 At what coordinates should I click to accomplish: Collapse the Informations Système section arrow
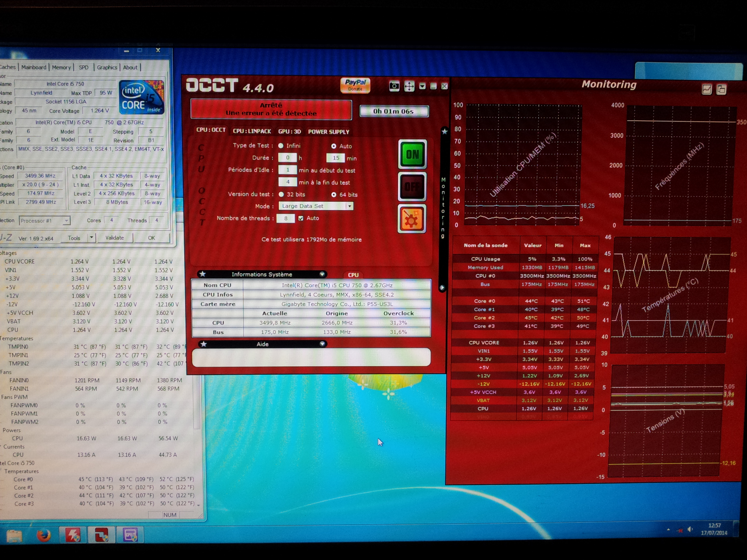pyautogui.click(x=322, y=274)
